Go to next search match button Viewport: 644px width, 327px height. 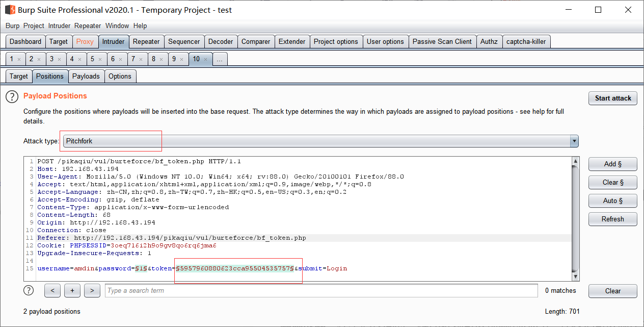[x=92, y=291]
